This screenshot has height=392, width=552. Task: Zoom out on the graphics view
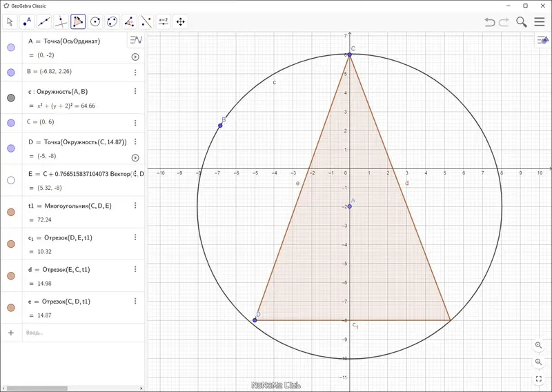tap(538, 362)
